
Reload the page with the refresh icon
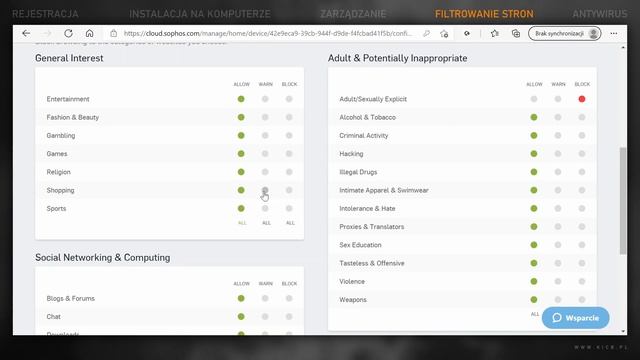pos(68,33)
